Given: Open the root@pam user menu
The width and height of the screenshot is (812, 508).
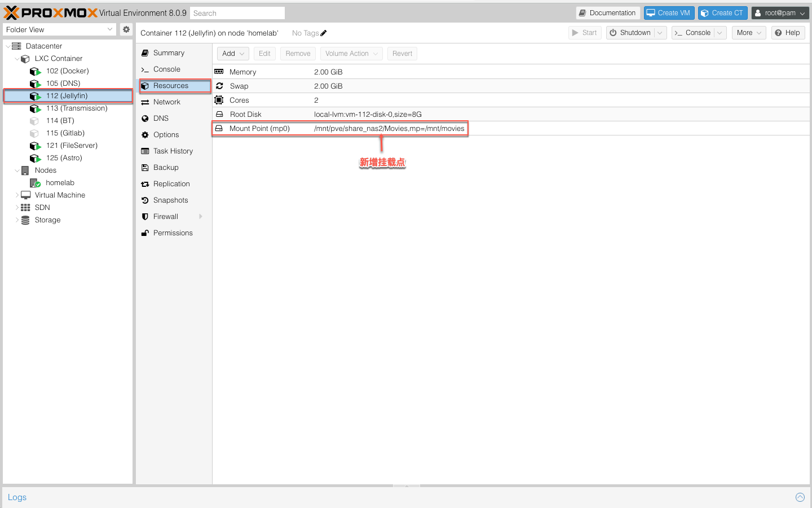Looking at the screenshot, I should (780, 13).
